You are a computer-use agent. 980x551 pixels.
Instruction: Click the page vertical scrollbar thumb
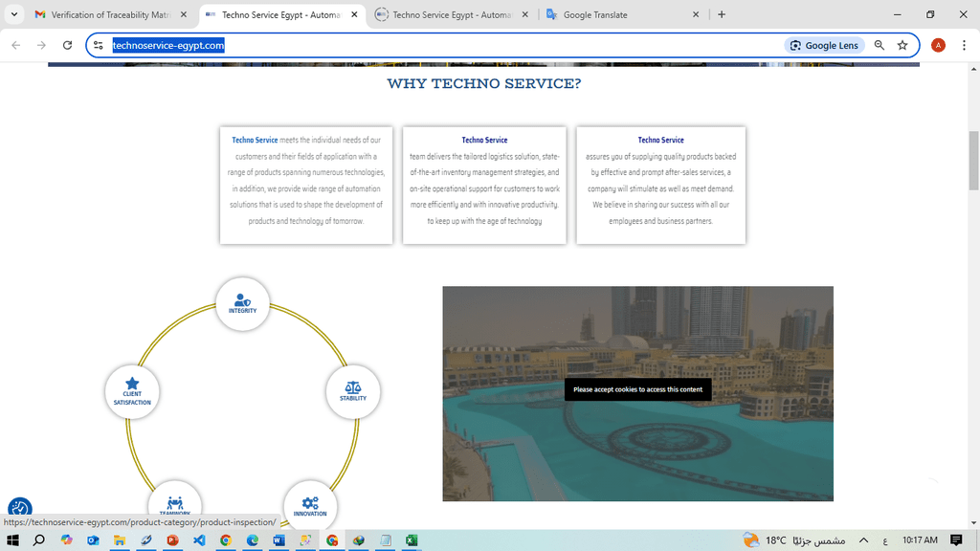point(973,161)
